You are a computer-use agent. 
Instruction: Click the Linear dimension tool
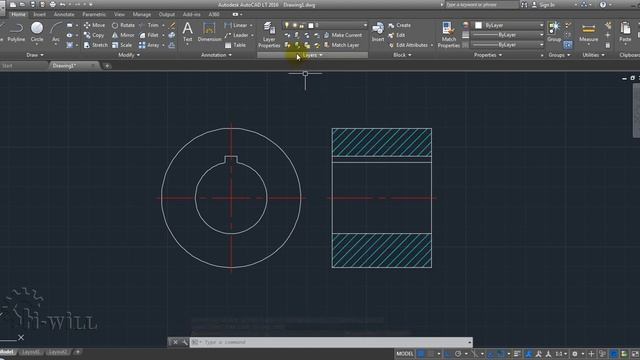click(236, 25)
